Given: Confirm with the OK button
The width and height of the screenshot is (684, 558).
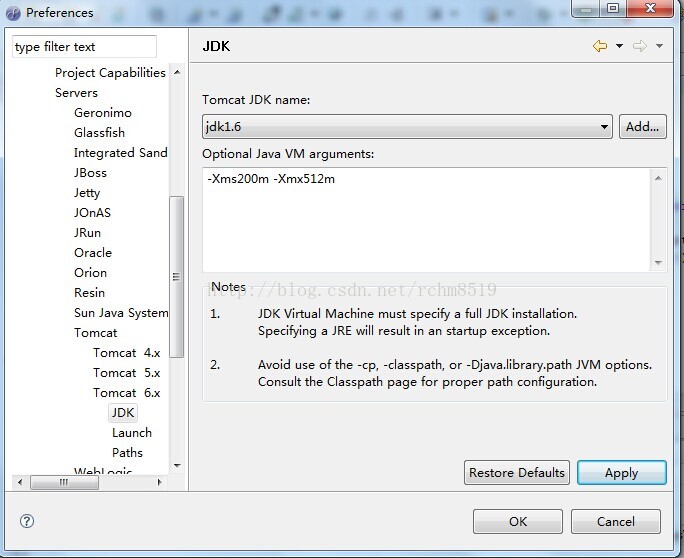Looking at the screenshot, I should click(518, 521).
